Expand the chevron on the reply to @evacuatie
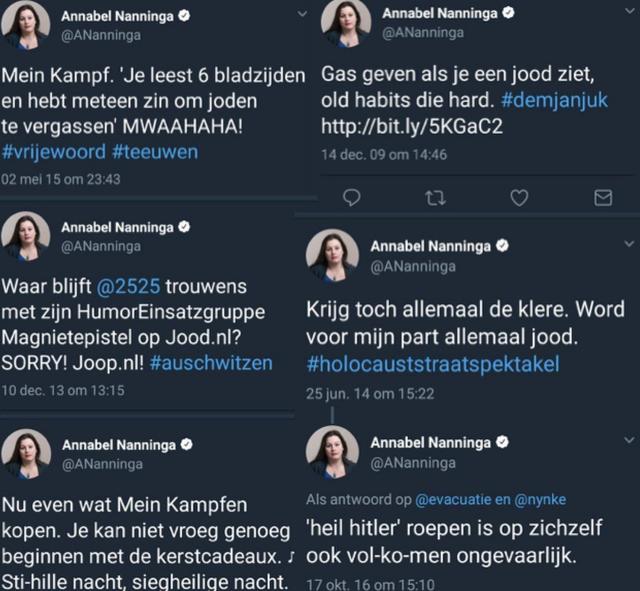 click(x=627, y=440)
